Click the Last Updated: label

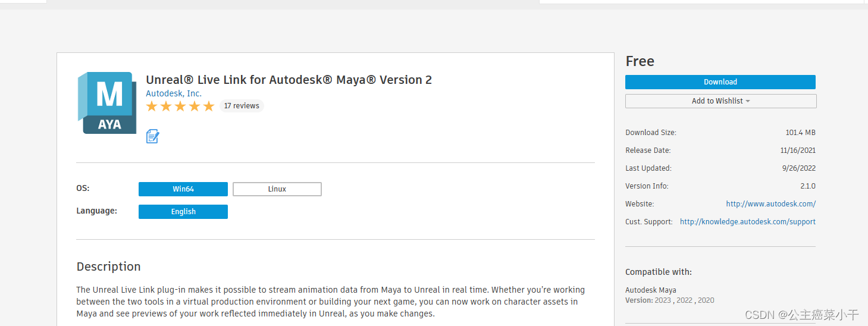pyautogui.click(x=648, y=168)
